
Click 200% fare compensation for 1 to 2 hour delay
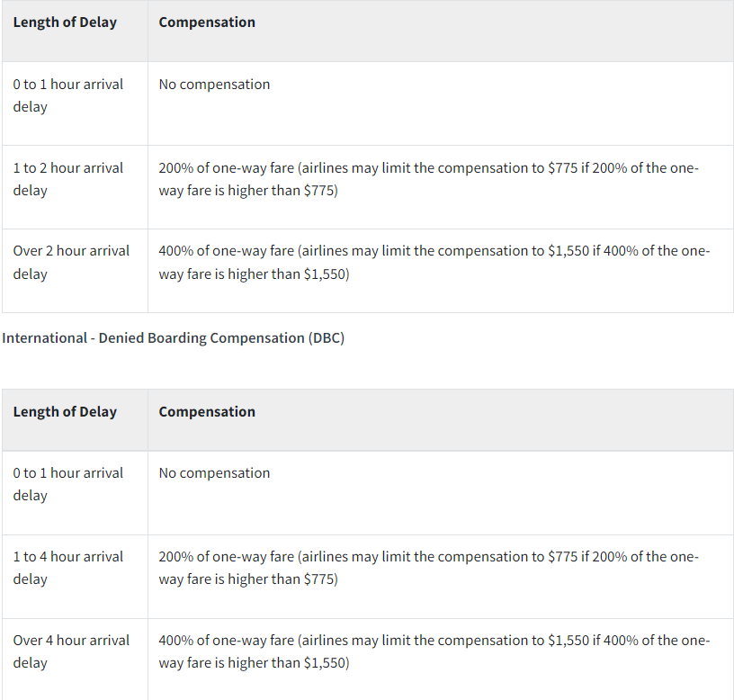coord(428,179)
